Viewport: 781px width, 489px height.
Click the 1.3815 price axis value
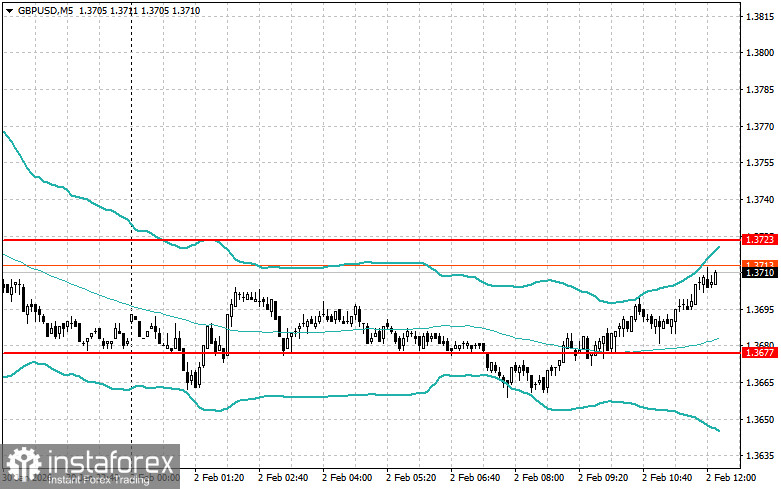pos(760,17)
